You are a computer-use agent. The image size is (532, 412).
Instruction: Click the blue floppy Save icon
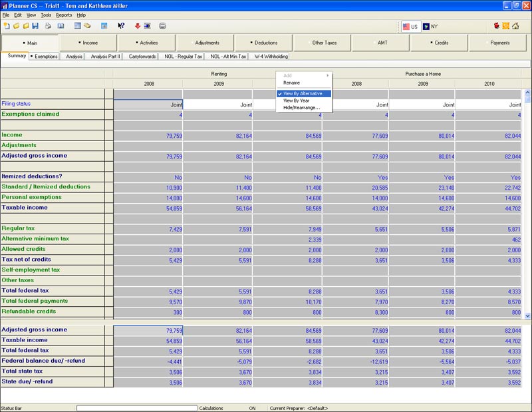point(35,26)
